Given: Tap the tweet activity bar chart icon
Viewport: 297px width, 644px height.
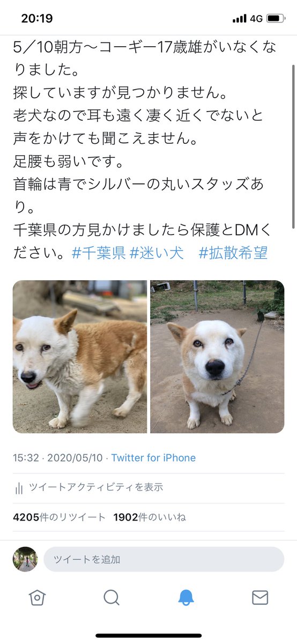Looking at the screenshot, I should click(x=19, y=488).
